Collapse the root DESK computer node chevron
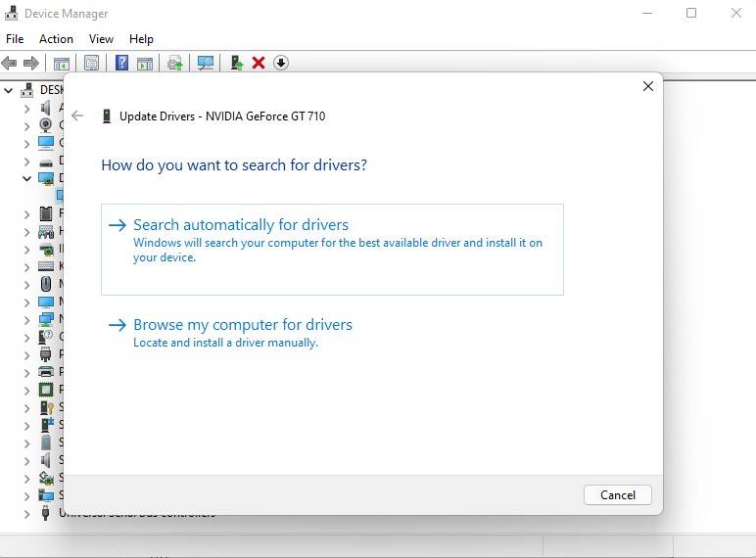This screenshot has width=756, height=558. (8, 90)
